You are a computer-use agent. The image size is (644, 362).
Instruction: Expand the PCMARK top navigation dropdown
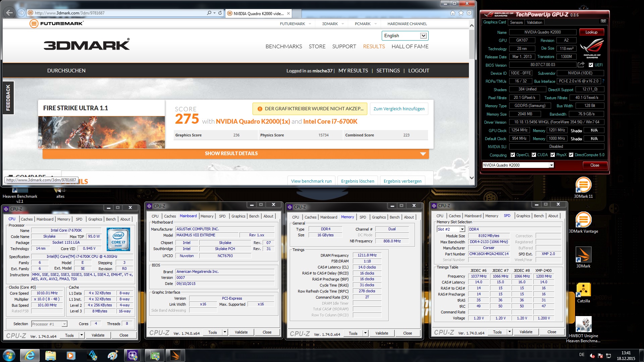375,24
